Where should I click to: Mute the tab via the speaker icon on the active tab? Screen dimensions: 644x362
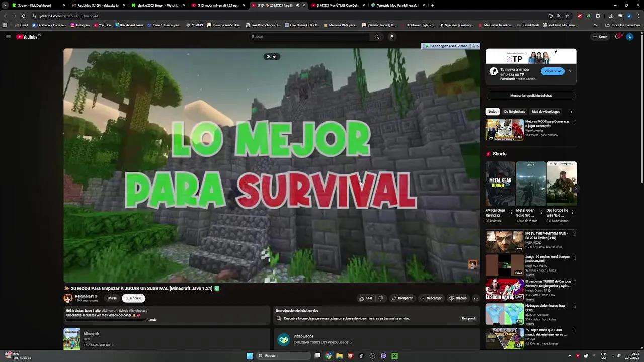pyautogui.click(x=298, y=5)
